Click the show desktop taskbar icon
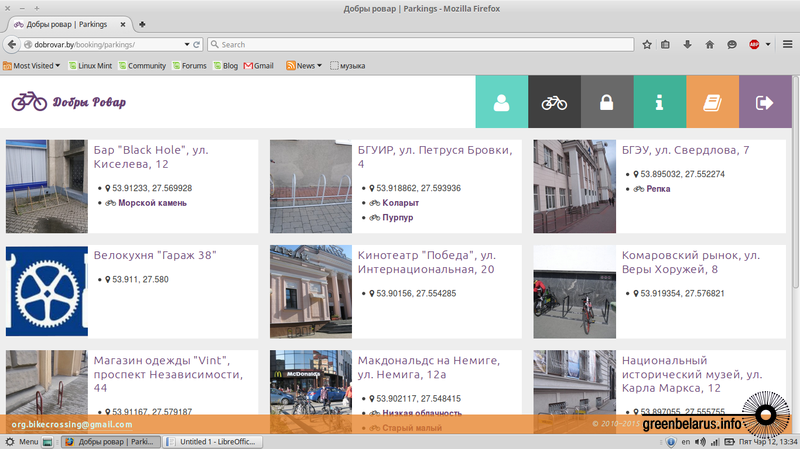800x449 pixels. pyautogui.click(x=47, y=441)
